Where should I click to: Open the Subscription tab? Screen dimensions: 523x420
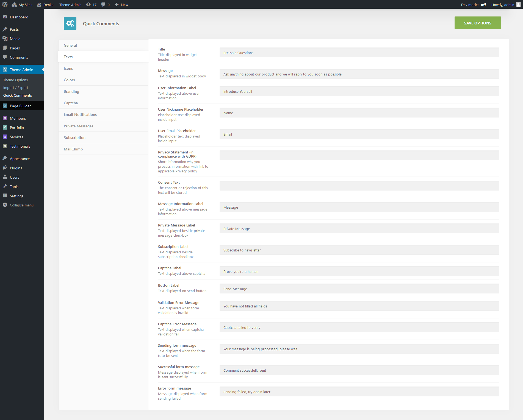(x=103, y=138)
